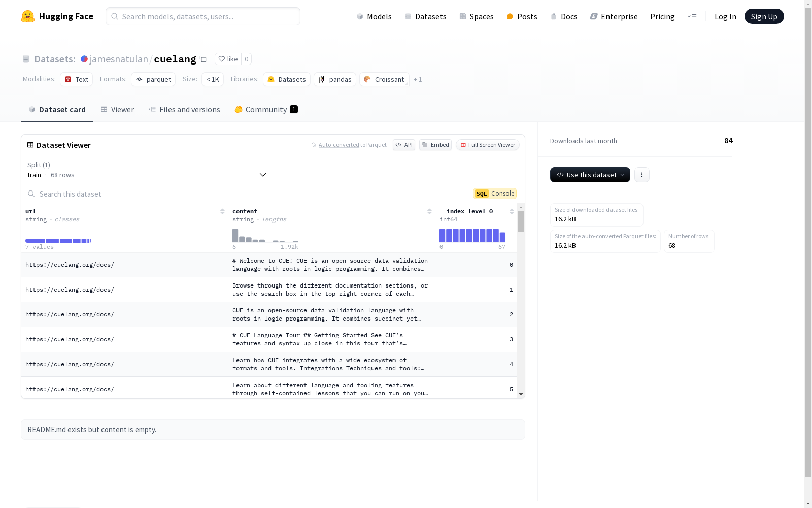Click the Hugging Face emoji logo
Image resolution: width=812 pixels, height=508 pixels.
(28, 16)
